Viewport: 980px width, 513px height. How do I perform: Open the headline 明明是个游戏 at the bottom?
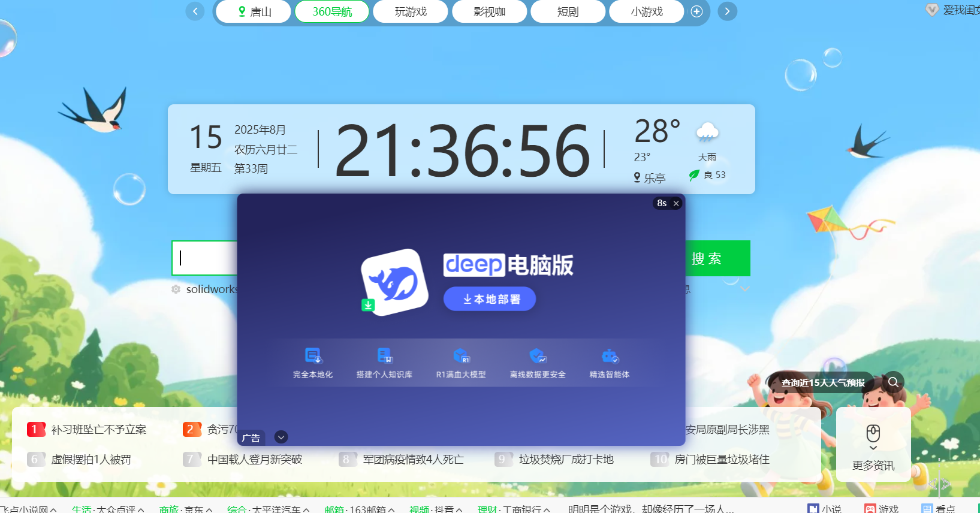651,509
